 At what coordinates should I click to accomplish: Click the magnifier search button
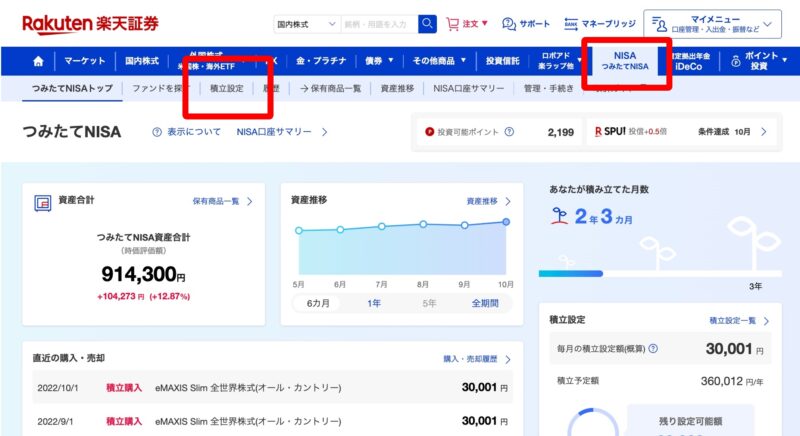427,23
